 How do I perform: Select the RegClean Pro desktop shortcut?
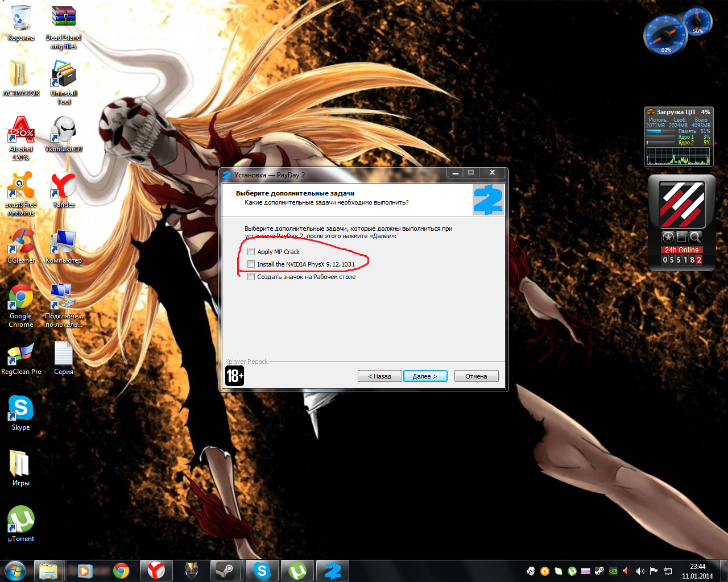click(x=21, y=358)
